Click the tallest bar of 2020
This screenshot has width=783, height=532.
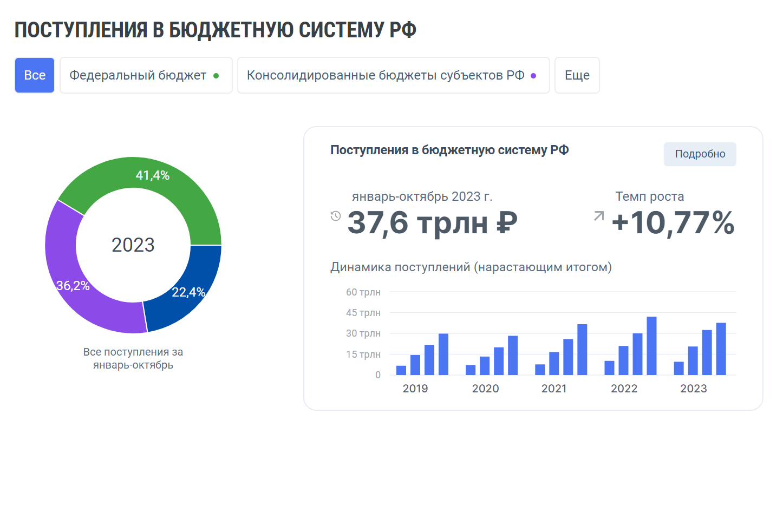tap(513, 356)
